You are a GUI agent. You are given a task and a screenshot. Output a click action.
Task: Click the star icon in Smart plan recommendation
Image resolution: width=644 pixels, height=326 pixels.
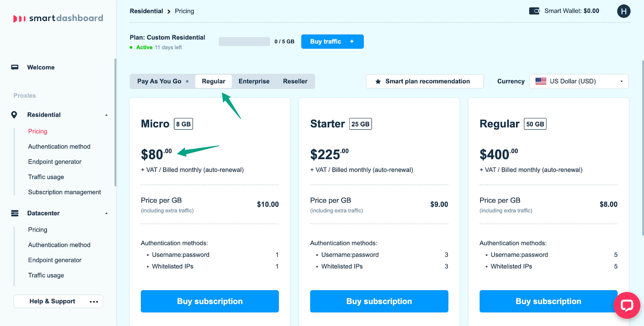tap(378, 82)
